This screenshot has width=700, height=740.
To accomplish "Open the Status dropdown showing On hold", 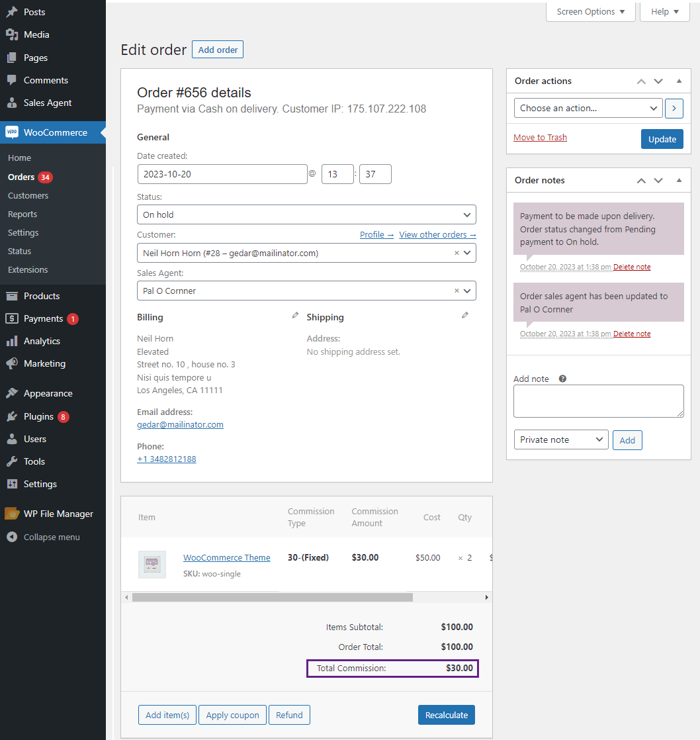I will tap(306, 214).
